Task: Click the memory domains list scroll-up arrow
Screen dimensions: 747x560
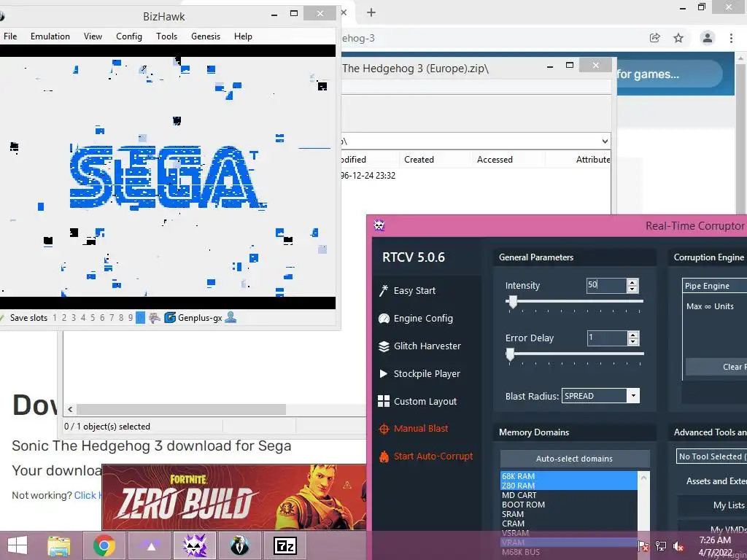Action: [x=643, y=477]
